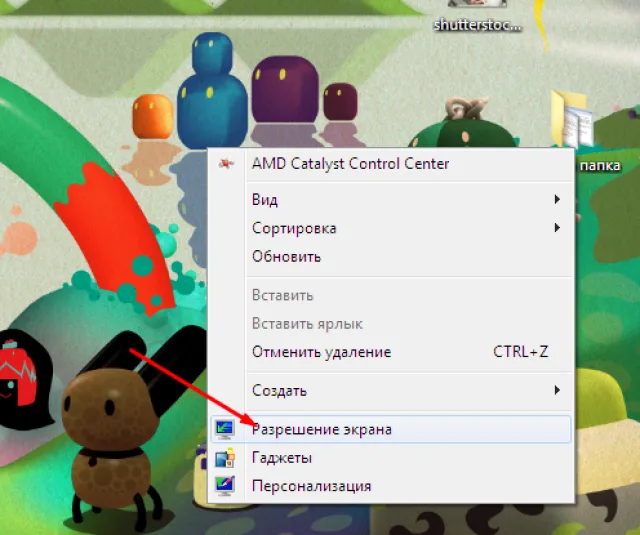This screenshot has width=640, height=535.
Task: Click the Персонализация icon
Action: pyautogui.click(x=225, y=486)
